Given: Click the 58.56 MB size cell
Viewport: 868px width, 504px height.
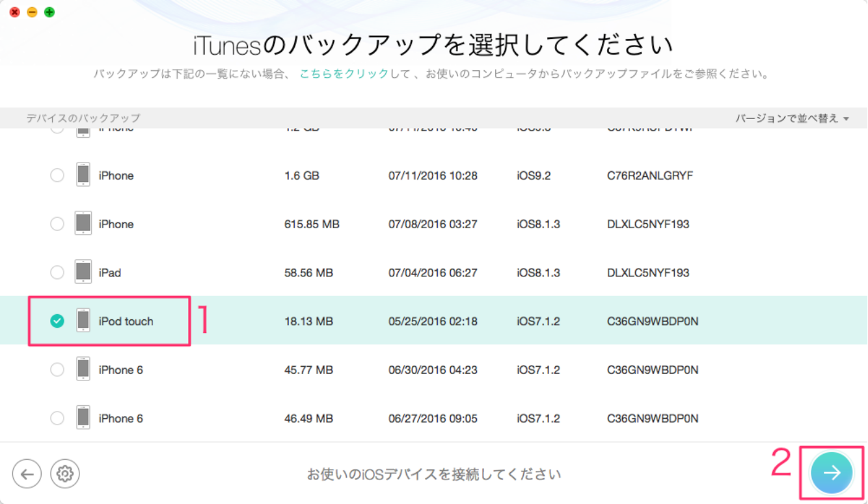Looking at the screenshot, I should pyautogui.click(x=308, y=273).
